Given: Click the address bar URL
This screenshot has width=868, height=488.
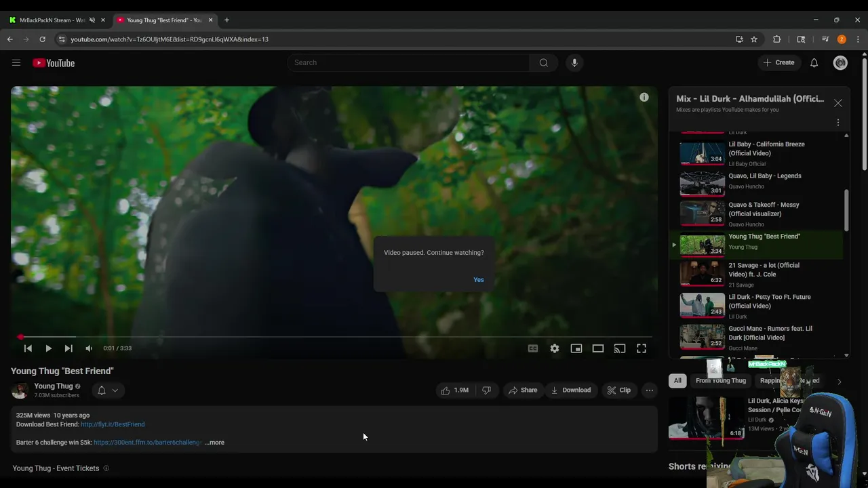Looking at the screenshot, I should pyautogui.click(x=170, y=39).
